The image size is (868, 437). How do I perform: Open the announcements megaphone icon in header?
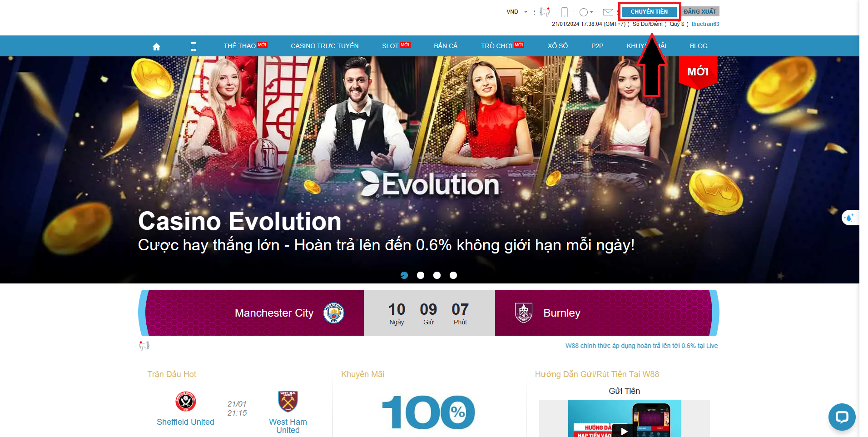(544, 12)
